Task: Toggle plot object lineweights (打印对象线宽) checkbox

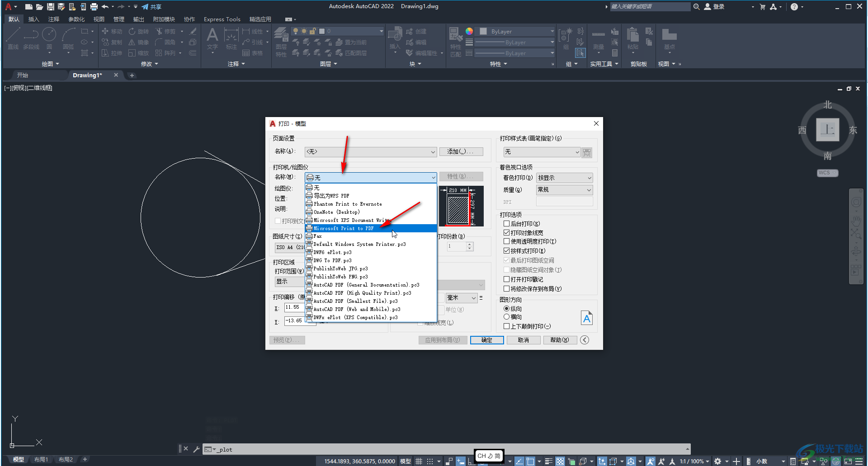Action: tap(507, 233)
